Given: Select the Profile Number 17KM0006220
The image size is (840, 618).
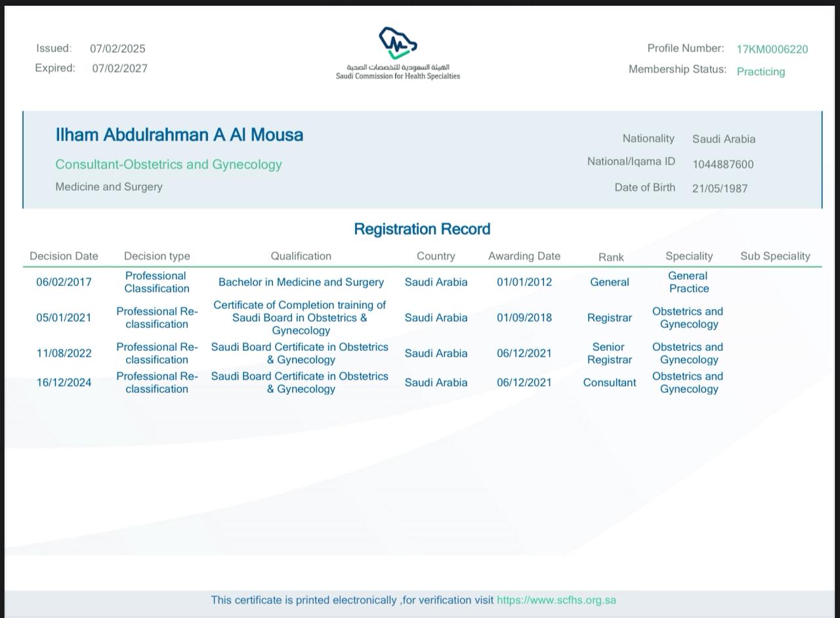Looking at the screenshot, I should click(772, 49).
